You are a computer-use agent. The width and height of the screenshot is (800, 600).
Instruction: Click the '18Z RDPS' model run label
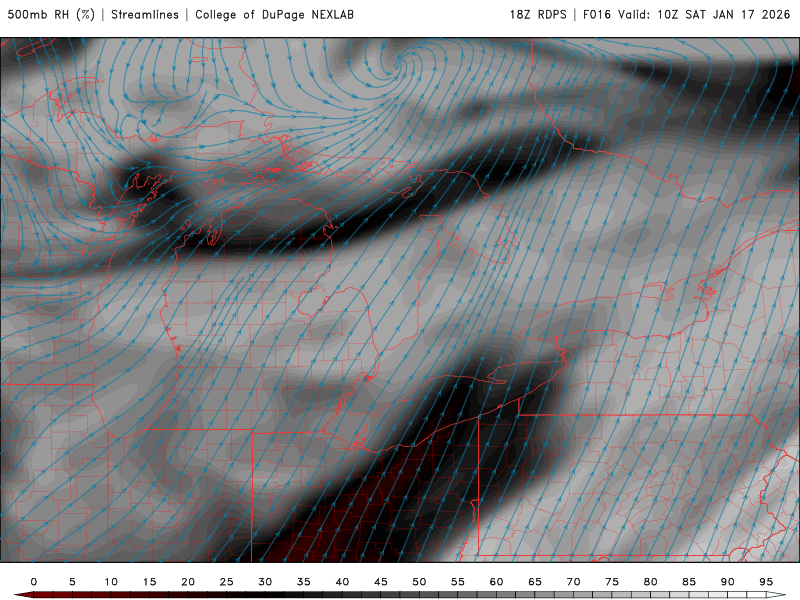(x=538, y=15)
